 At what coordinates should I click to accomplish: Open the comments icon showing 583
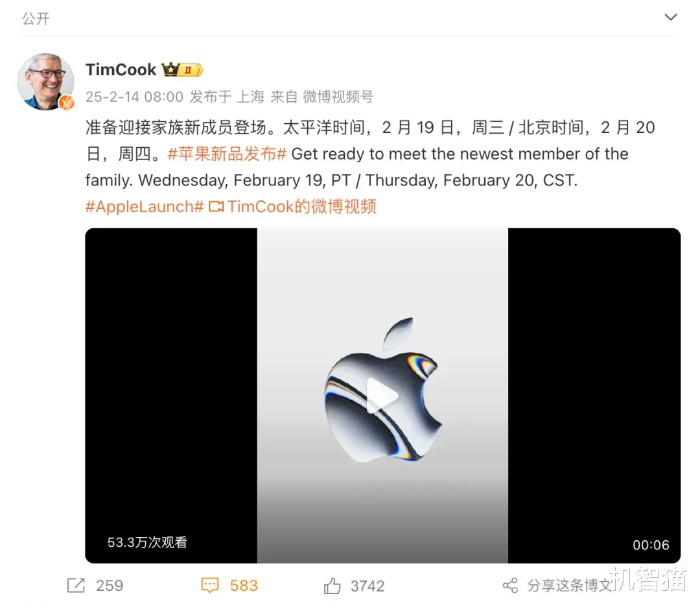pyautogui.click(x=210, y=585)
